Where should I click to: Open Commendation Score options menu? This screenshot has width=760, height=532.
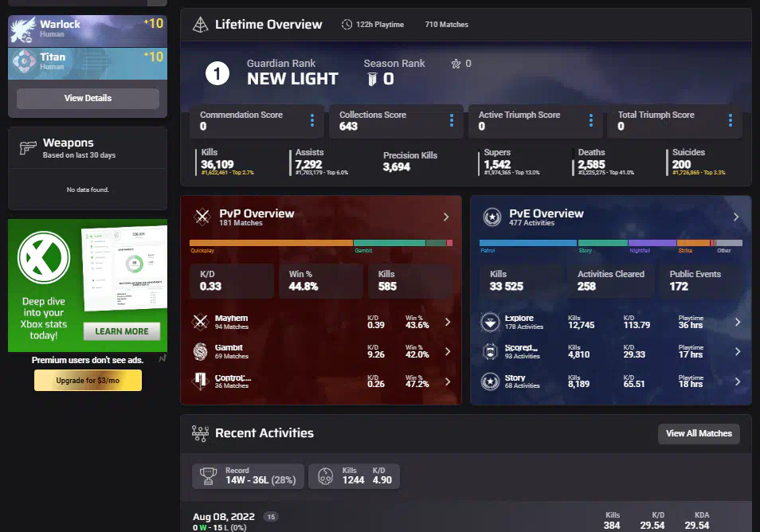(311, 120)
